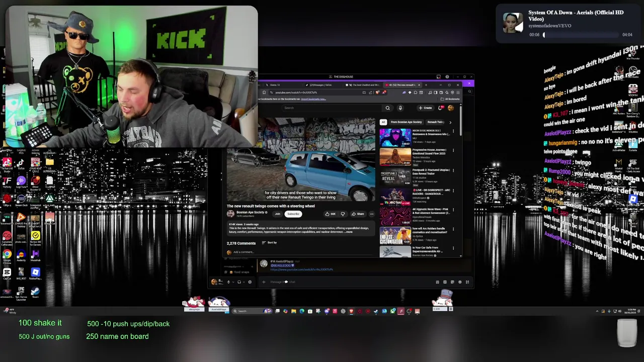Switch to The best ChatBot tab
The width and height of the screenshot is (644, 362).
coord(363,85)
